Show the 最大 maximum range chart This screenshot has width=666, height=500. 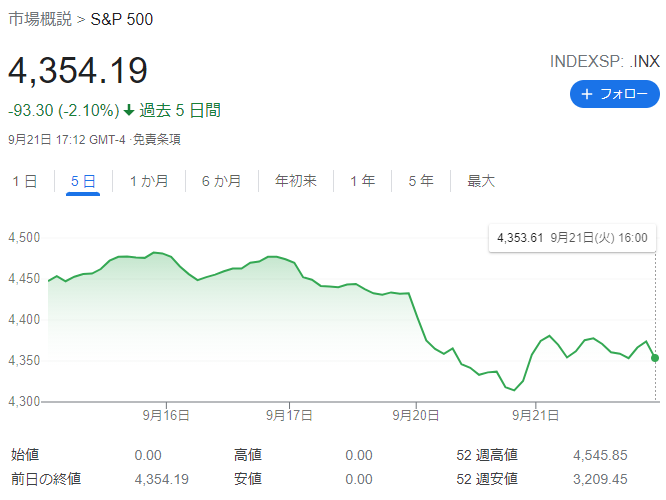coord(481,181)
